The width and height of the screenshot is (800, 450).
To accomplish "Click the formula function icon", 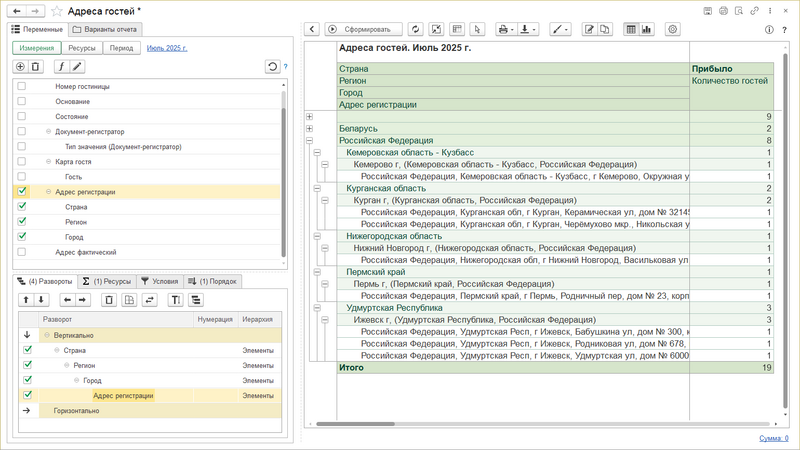I will [60, 66].
